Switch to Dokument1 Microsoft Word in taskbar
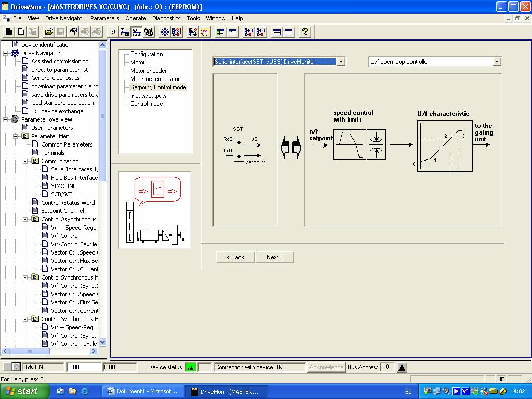 tap(143, 391)
